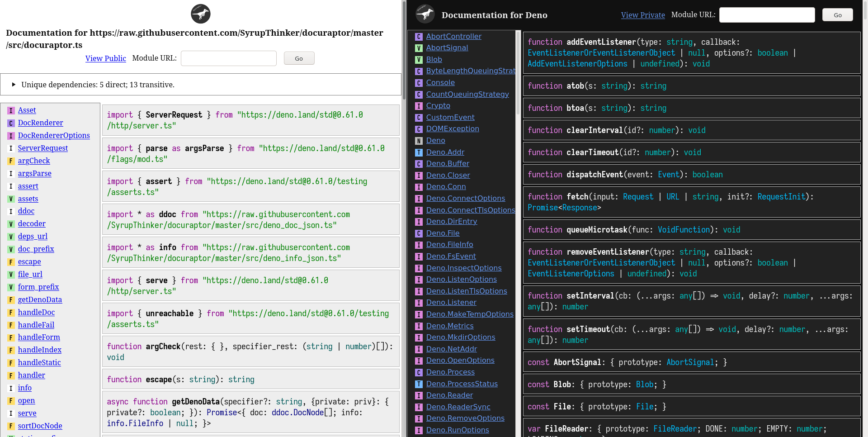Open the DocRendererOptions entry
The image size is (868, 437).
tap(54, 135)
